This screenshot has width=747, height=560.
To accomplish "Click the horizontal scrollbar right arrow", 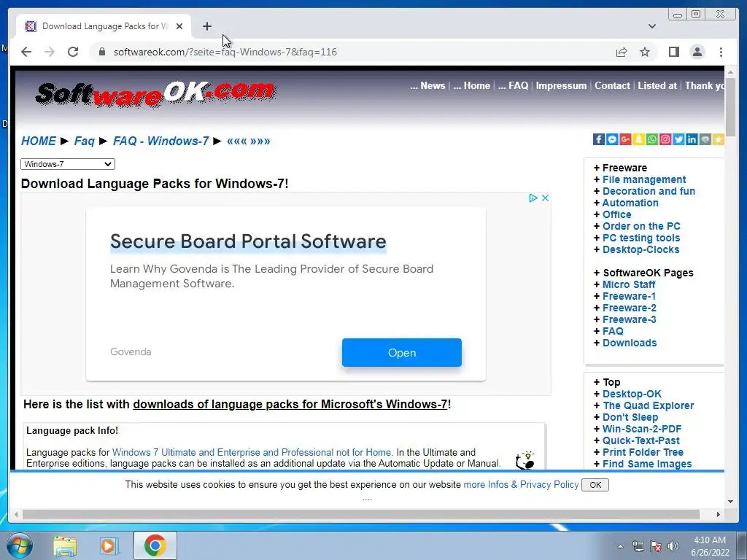I will [x=719, y=514].
